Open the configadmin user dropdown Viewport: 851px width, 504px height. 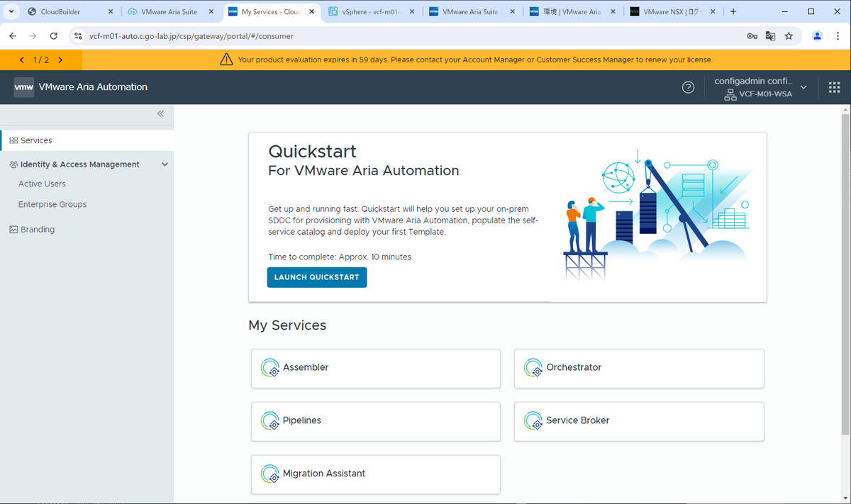point(803,87)
